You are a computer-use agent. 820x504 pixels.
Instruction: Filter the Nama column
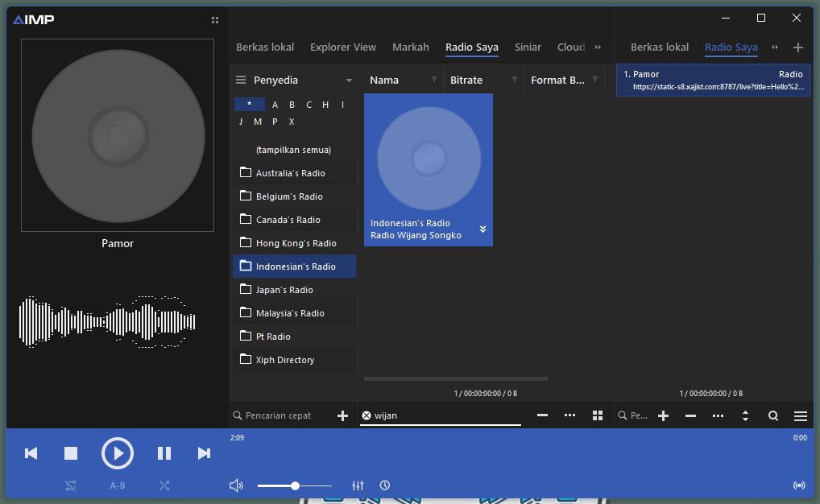click(x=433, y=80)
